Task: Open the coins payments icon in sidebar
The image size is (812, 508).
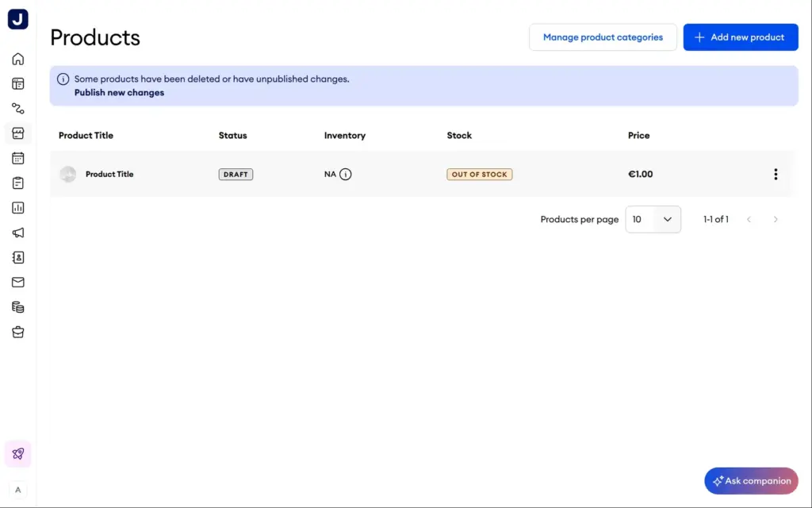Action: (x=18, y=307)
